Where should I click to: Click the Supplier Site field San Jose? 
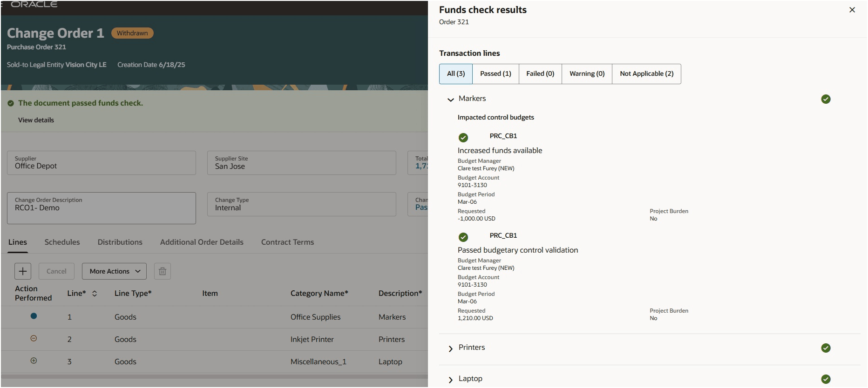coord(302,163)
